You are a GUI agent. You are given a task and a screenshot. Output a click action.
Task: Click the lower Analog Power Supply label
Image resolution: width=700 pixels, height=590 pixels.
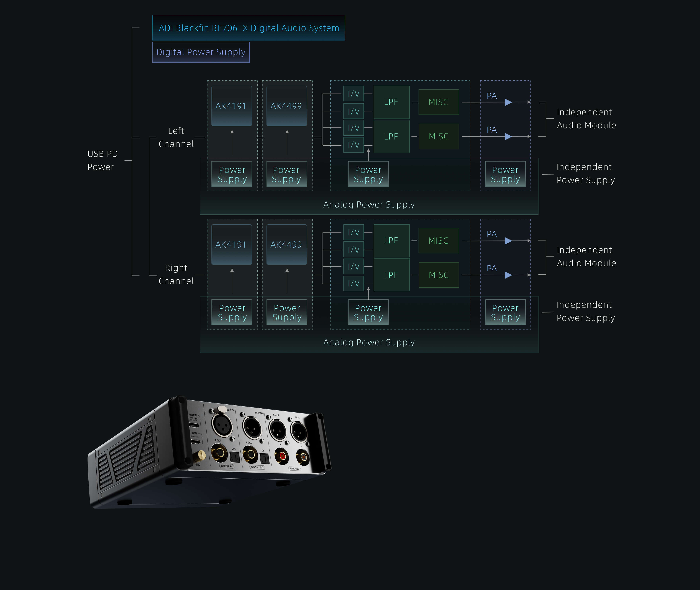coord(369,342)
